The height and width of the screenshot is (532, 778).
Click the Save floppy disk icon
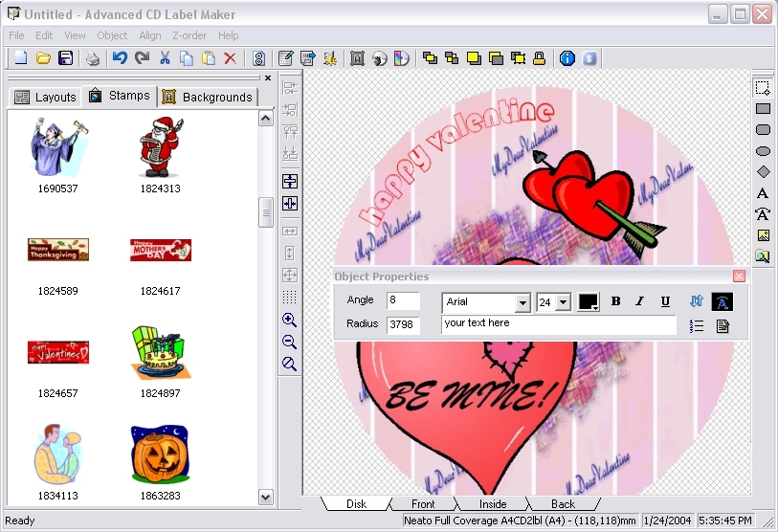tap(66, 58)
